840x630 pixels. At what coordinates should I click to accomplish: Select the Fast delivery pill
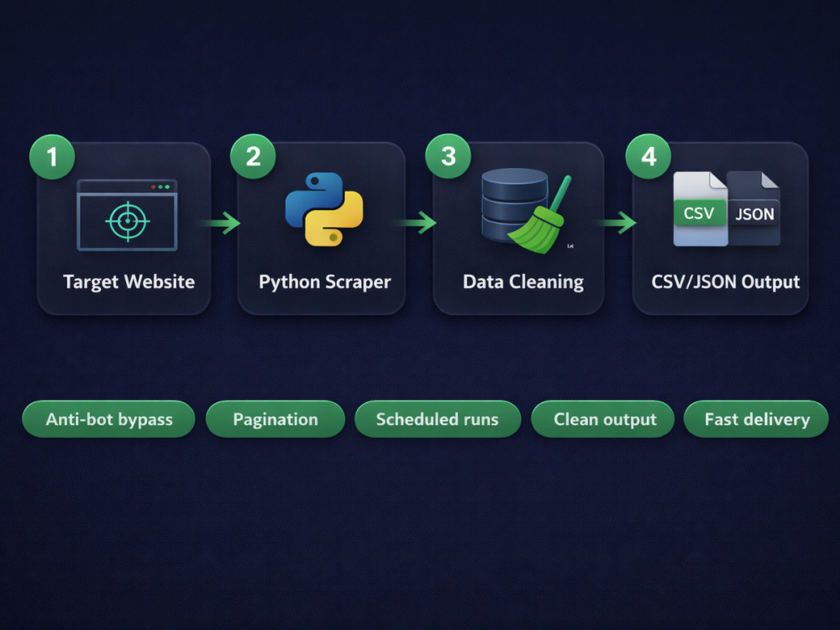click(757, 419)
